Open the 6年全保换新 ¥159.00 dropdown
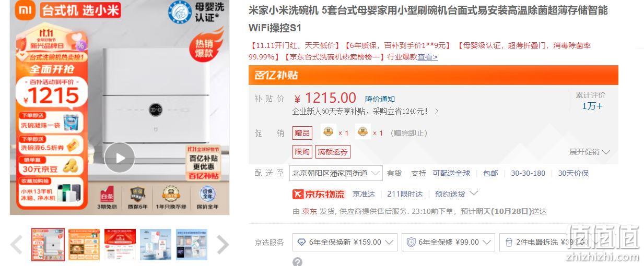644x266 pixels. click(345, 242)
